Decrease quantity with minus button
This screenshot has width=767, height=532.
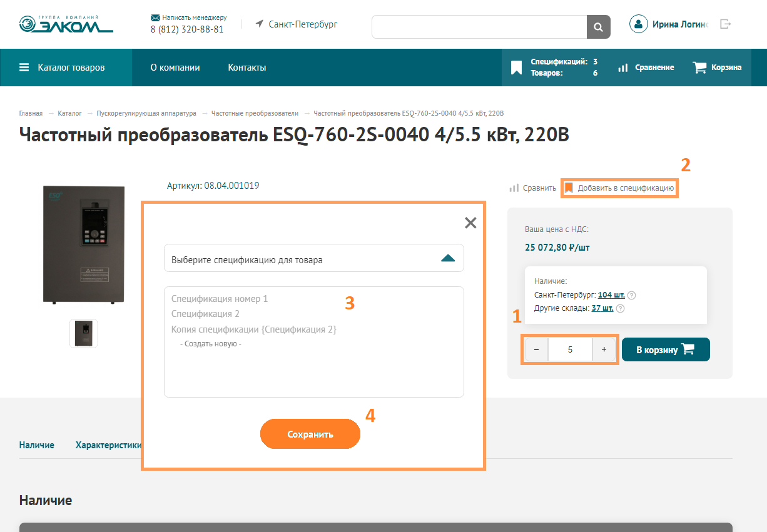coord(536,350)
